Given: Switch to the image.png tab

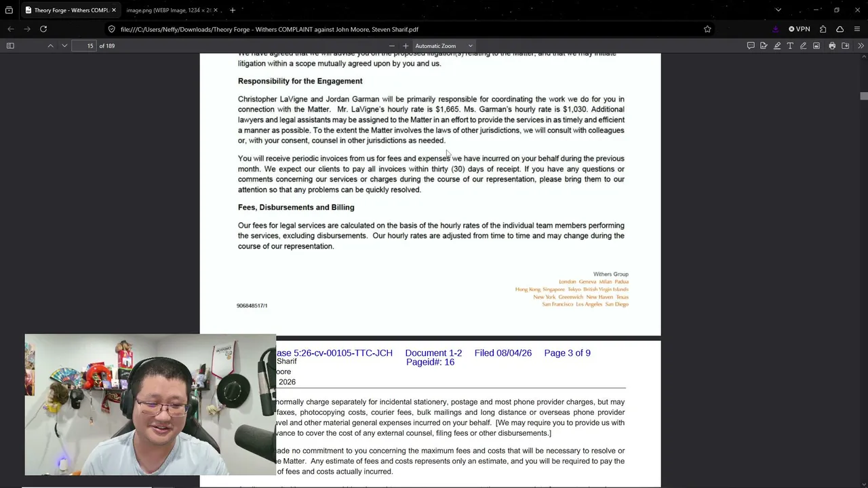Looking at the screenshot, I should (x=170, y=10).
